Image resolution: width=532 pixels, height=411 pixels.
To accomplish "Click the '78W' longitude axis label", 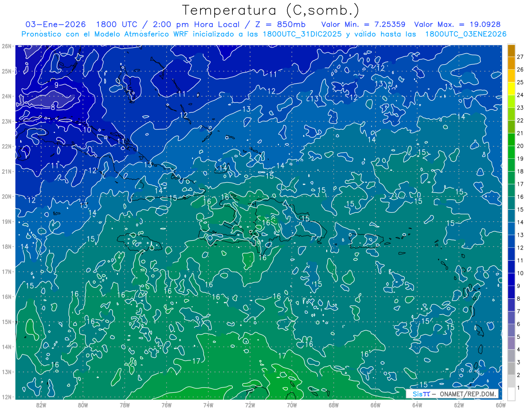I will [125, 405].
